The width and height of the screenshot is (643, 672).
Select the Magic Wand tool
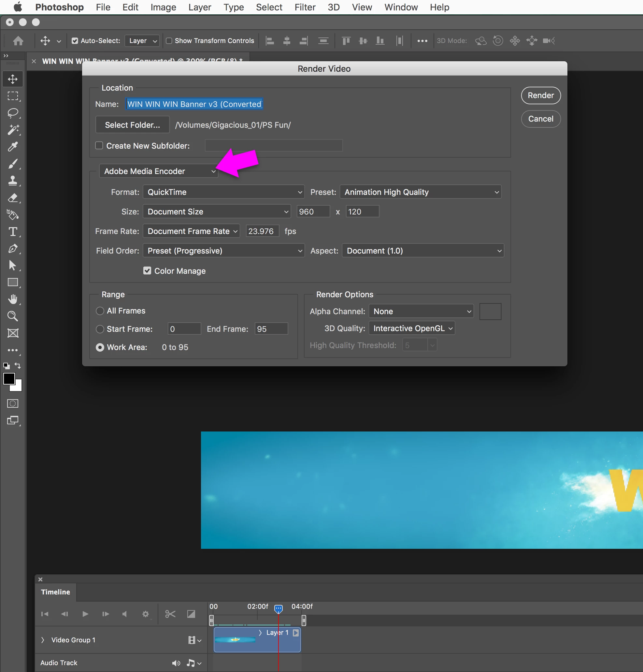(x=13, y=130)
